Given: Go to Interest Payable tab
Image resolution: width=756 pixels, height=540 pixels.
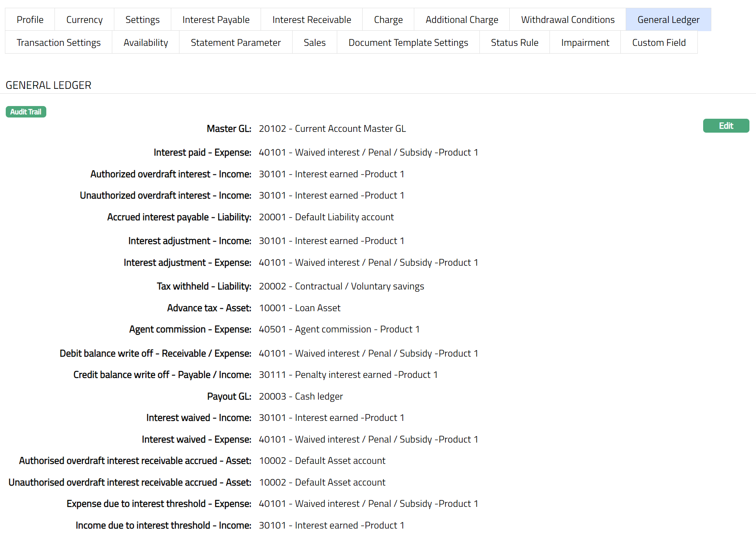Looking at the screenshot, I should point(216,20).
